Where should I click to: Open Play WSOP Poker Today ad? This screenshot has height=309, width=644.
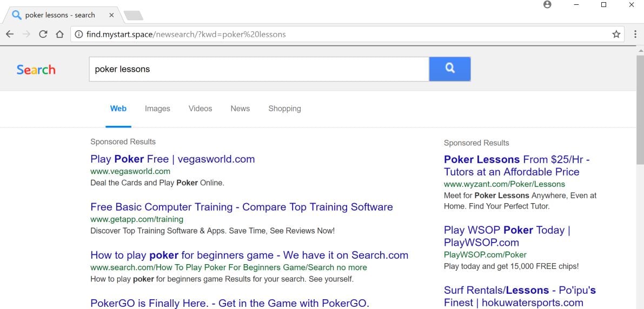coord(507,236)
